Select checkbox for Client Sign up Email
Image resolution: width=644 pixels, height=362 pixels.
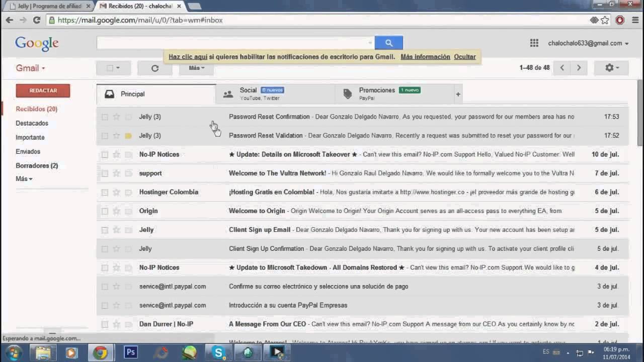point(105,230)
